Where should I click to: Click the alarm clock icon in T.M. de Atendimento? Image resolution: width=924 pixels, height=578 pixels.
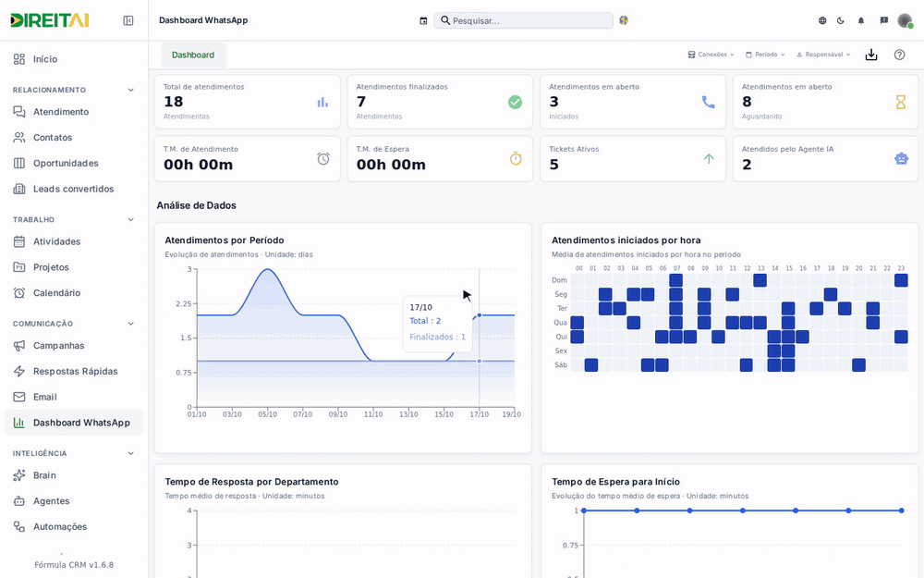click(323, 159)
